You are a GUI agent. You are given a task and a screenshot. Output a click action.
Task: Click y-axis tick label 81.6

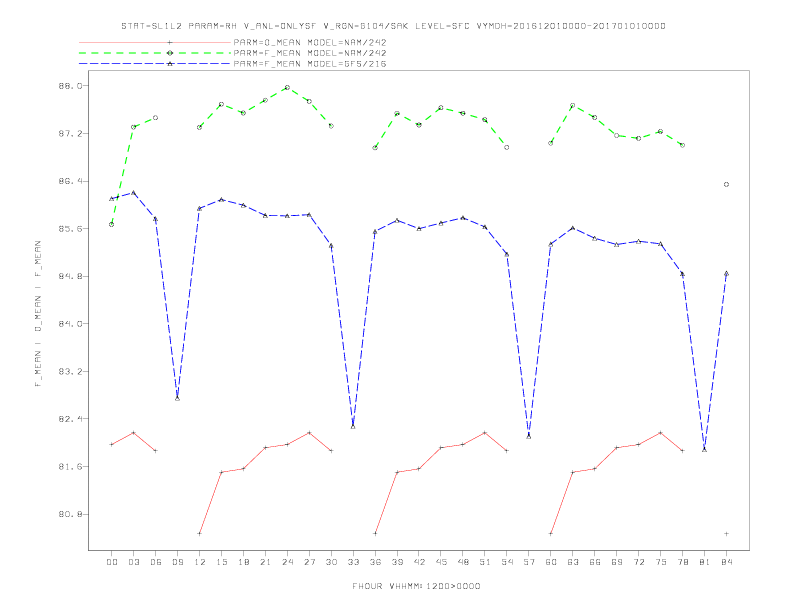pyautogui.click(x=70, y=467)
